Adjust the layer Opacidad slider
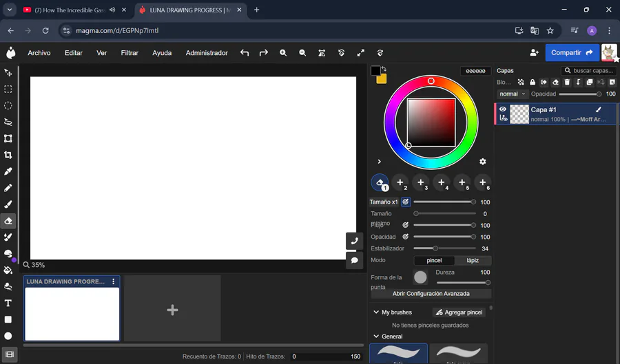Viewport: 620px width, 364px height. coord(580,94)
